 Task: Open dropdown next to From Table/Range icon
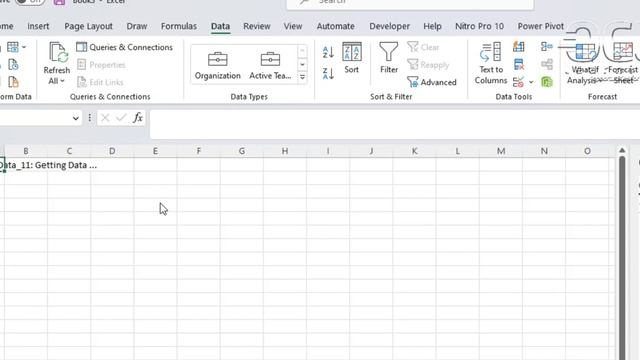point(24,47)
